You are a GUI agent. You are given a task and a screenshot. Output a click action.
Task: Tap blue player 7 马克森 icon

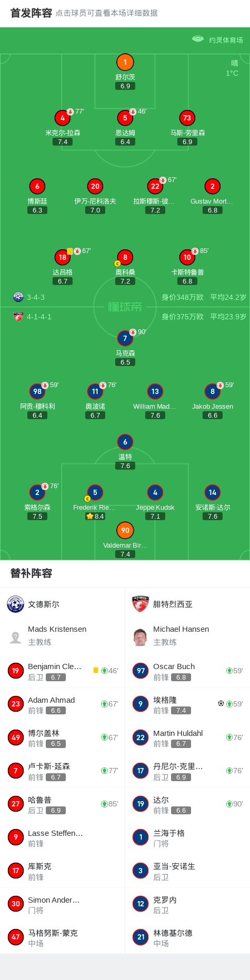[125, 338]
